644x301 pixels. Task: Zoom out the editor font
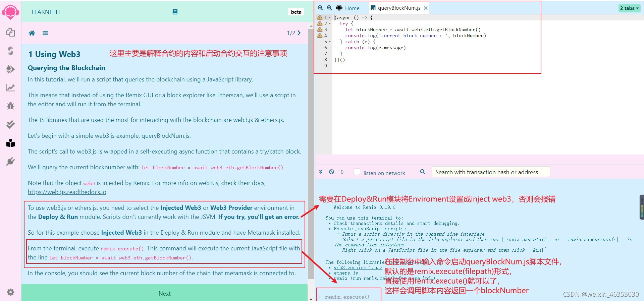tap(320, 8)
